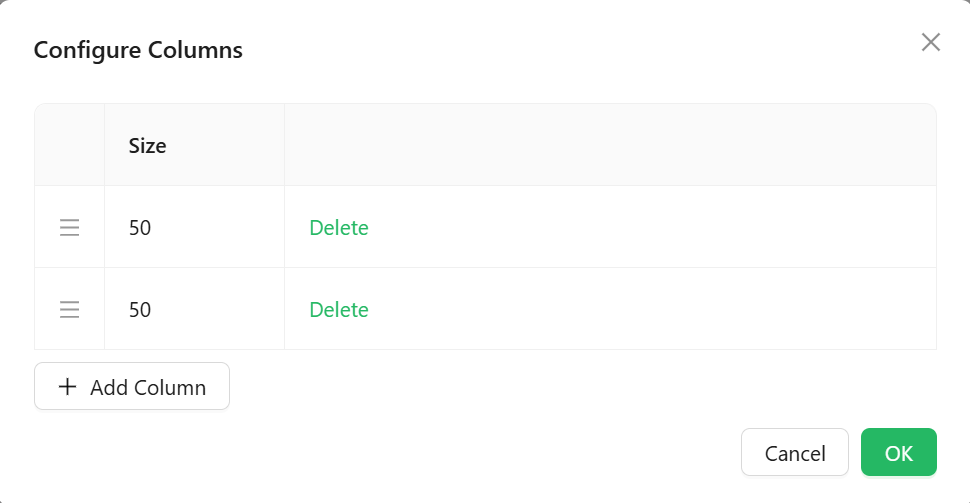970x503 pixels.
Task: Click empty space right of Add Column button
Action: coord(582,387)
